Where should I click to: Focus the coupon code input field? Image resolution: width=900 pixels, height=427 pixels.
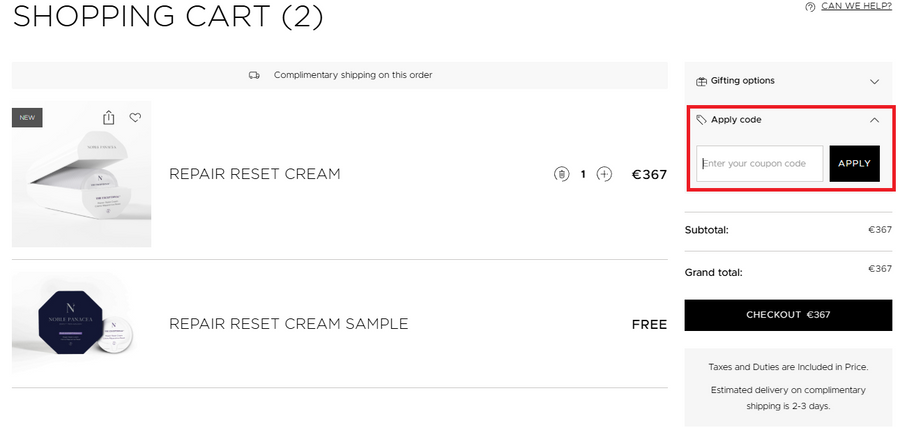coord(760,163)
